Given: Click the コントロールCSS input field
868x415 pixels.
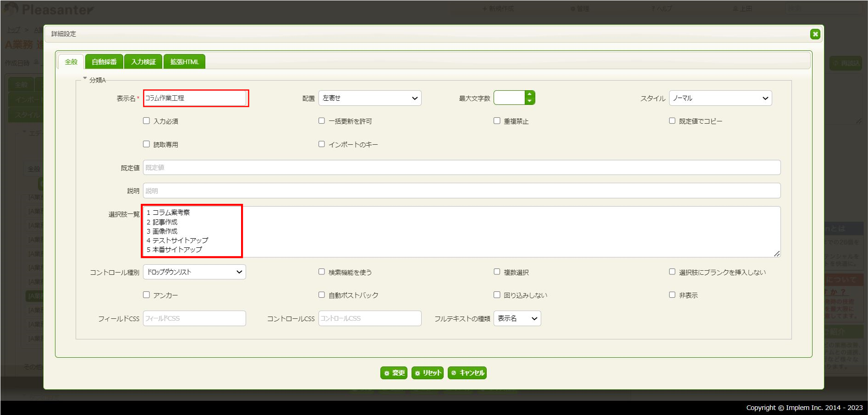Looking at the screenshot, I should 370,318.
